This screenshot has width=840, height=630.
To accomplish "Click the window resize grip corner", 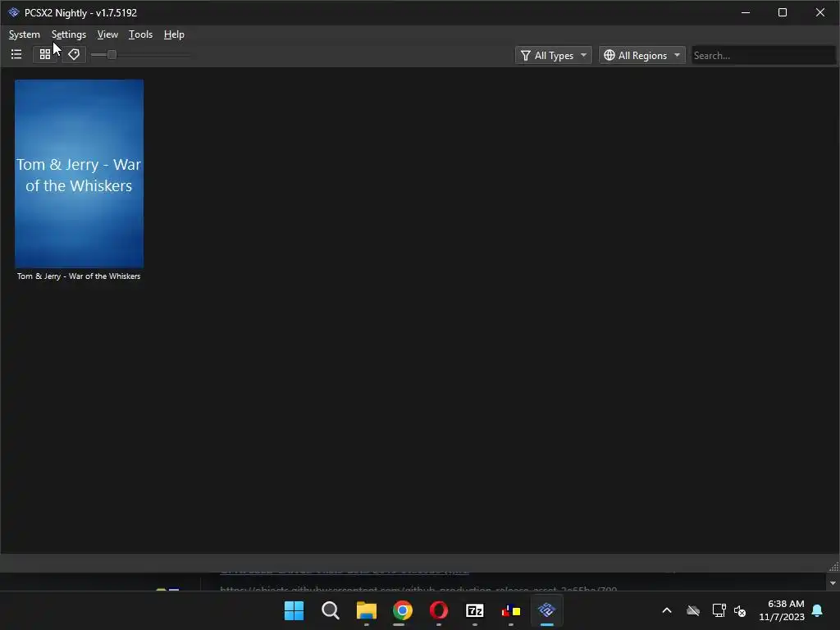I will [x=833, y=567].
